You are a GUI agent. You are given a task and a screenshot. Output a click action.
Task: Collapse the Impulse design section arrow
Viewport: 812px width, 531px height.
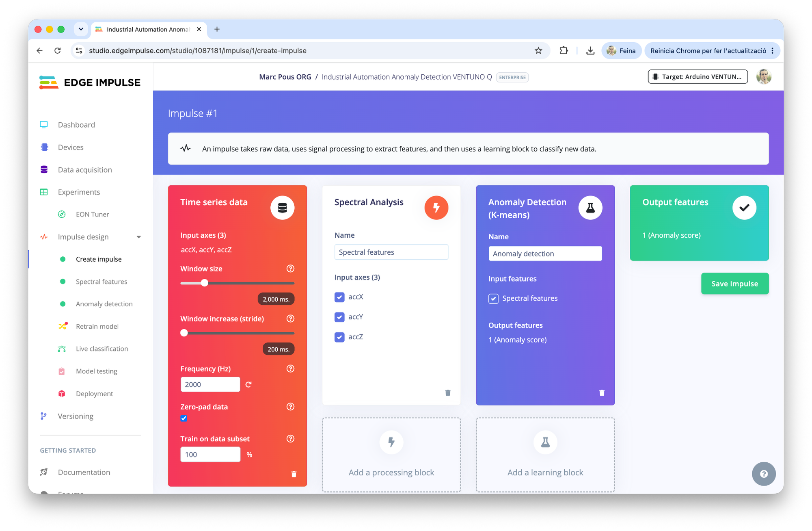pos(138,237)
